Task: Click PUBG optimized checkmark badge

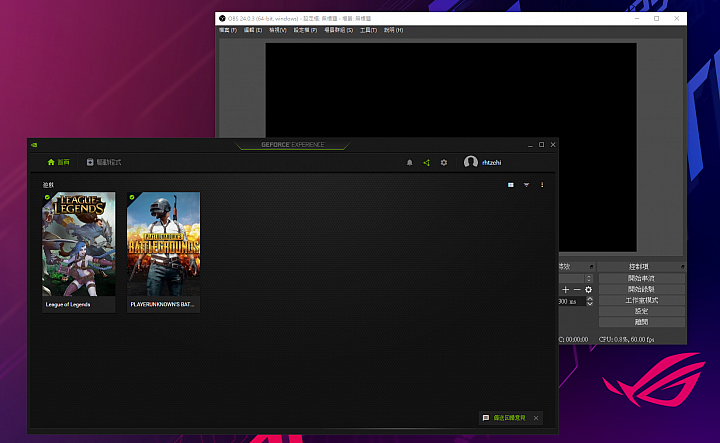Action: pos(132,197)
